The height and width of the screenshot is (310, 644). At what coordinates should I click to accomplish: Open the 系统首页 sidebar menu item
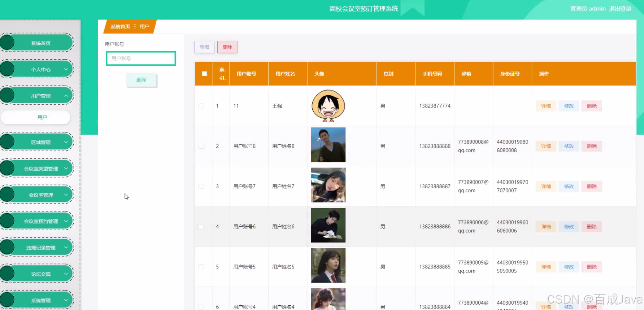(x=37, y=43)
